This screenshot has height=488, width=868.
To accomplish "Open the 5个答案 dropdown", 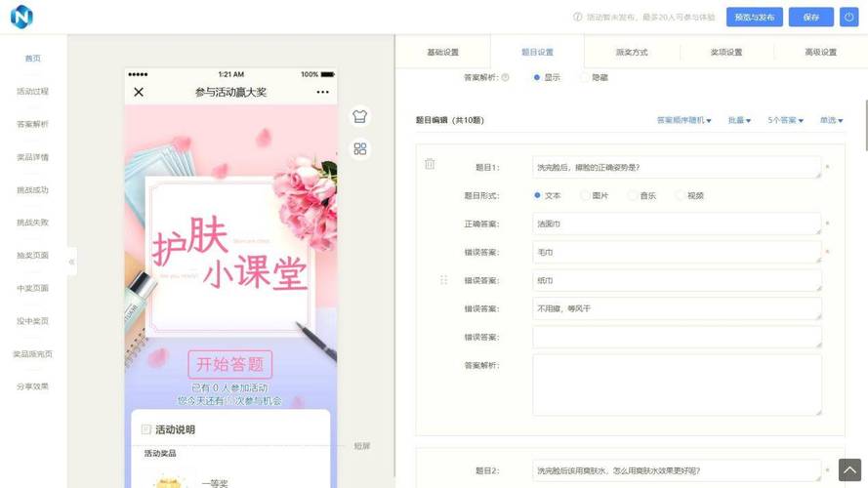I will tap(785, 120).
